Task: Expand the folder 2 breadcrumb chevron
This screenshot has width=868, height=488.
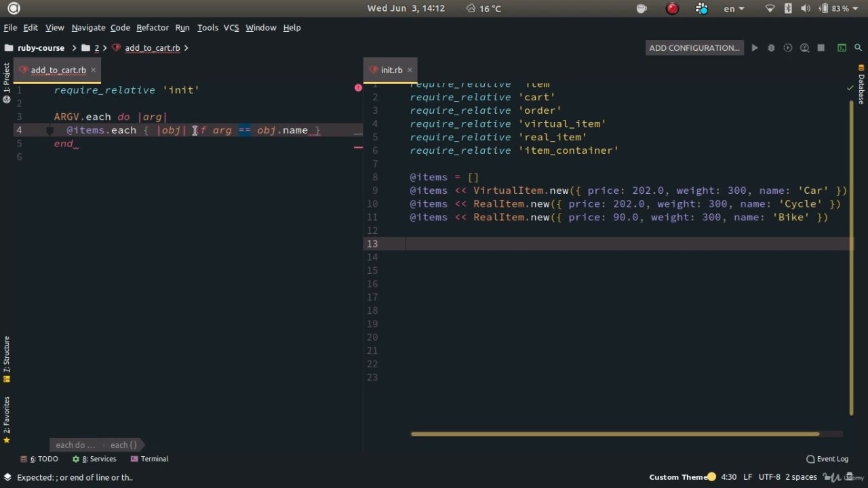Action: pyautogui.click(x=105, y=48)
